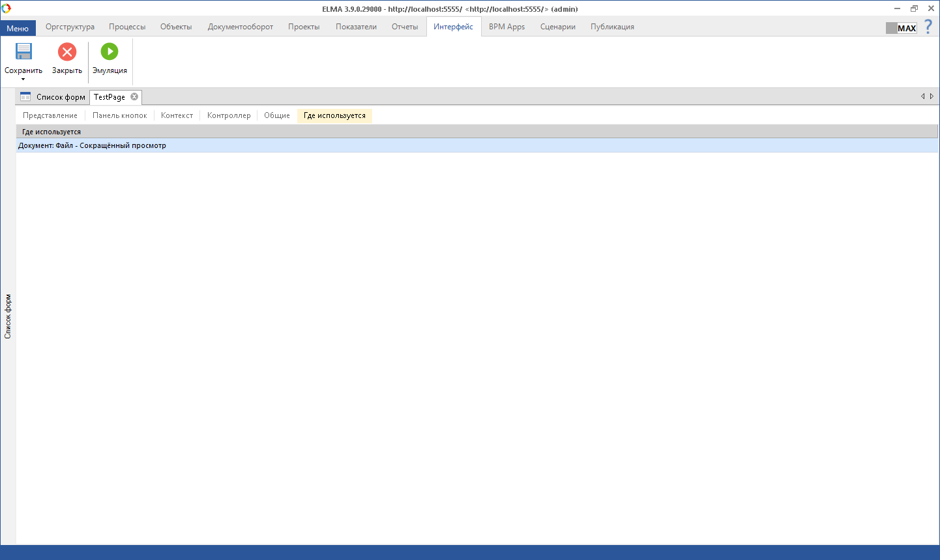Click the Где используется column header
The height and width of the screenshot is (560, 940).
[x=51, y=132]
